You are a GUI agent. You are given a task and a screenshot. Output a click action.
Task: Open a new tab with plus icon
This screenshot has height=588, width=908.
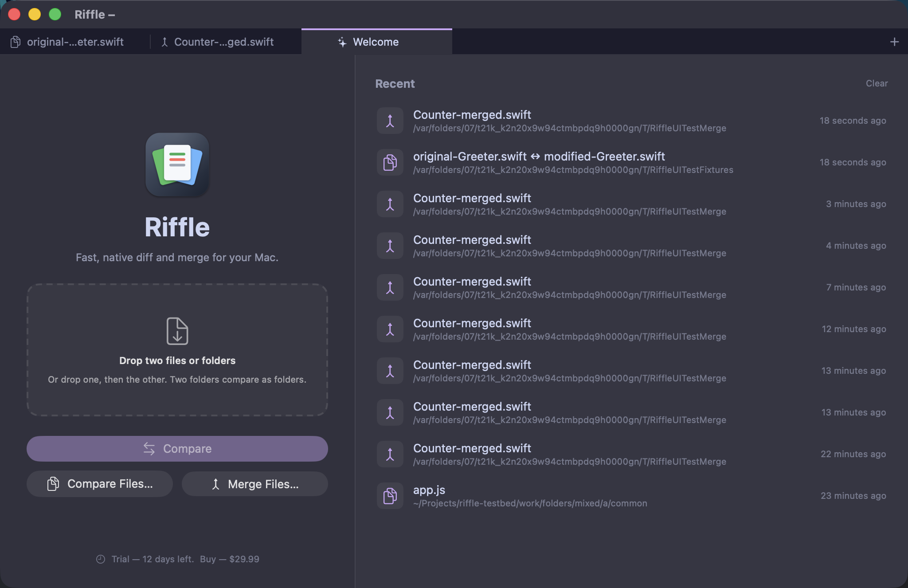click(894, 42)
